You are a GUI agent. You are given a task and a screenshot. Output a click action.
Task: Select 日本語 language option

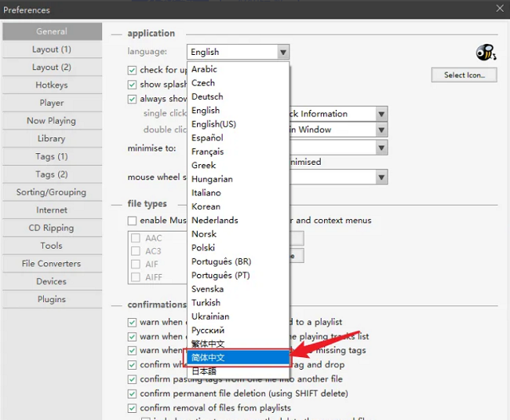click(207, 371)
